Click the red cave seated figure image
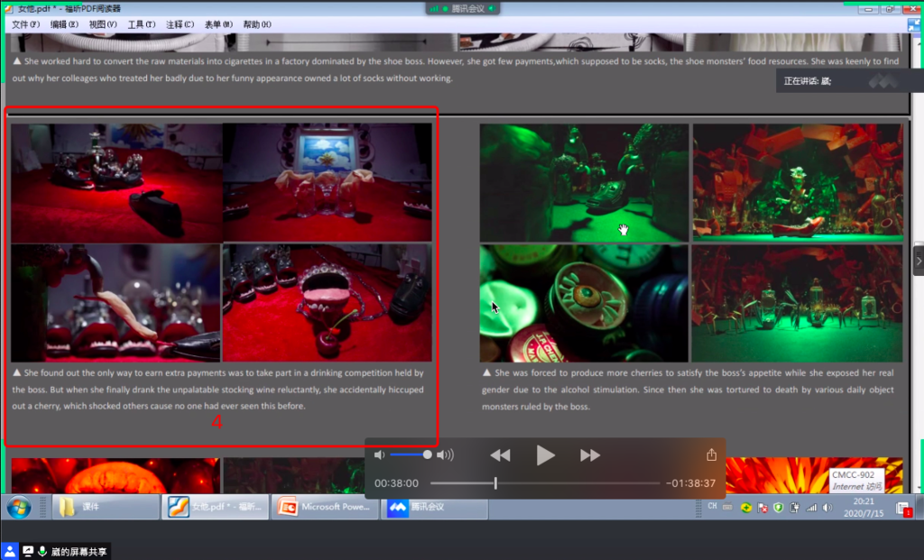924x560 pixels. 798,182
